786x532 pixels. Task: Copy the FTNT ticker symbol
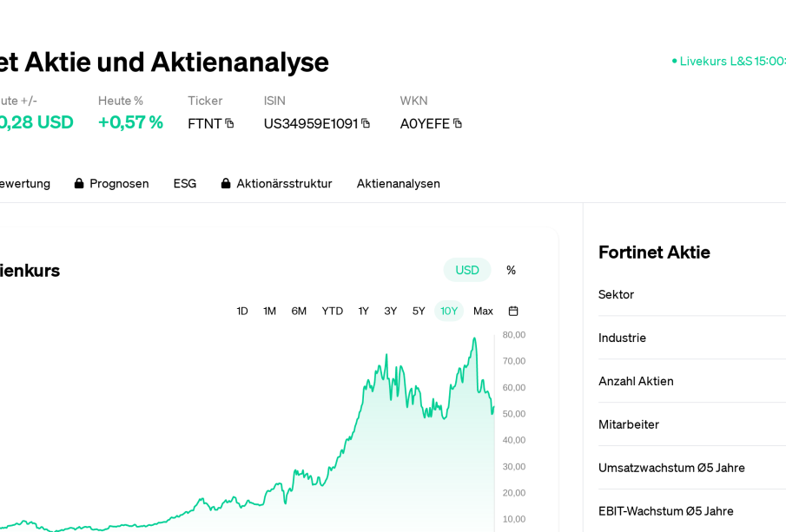229,123
